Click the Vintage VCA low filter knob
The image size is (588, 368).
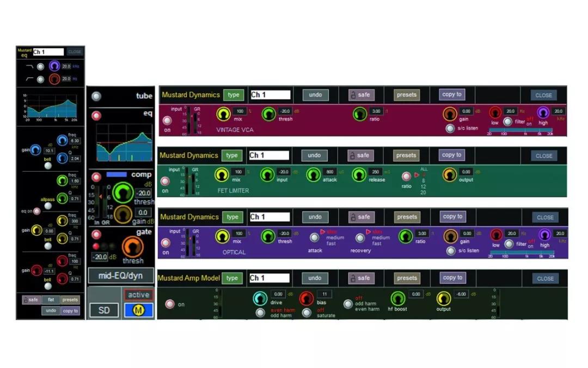(495, 112)
